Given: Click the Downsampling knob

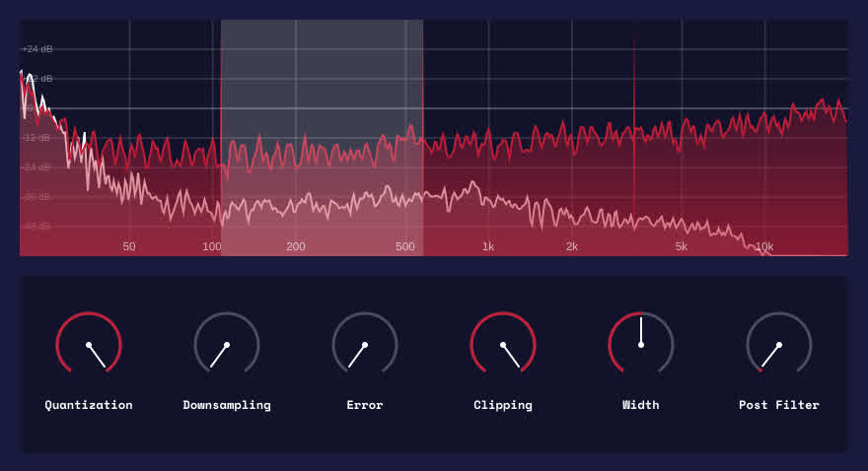Looking at the screenshot, I should (227, 344).
